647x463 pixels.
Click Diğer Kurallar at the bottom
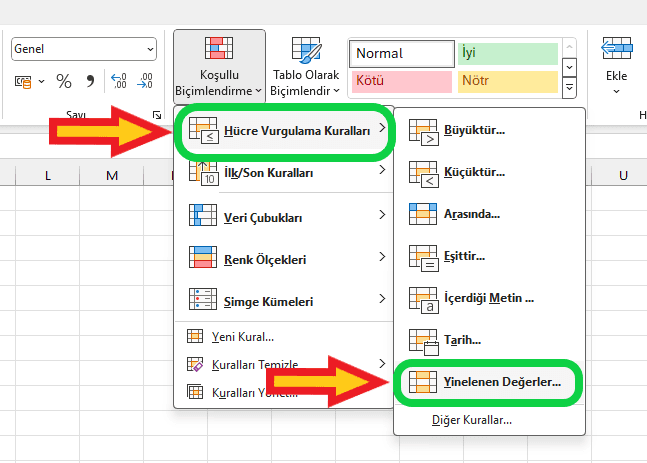[471, 420]
